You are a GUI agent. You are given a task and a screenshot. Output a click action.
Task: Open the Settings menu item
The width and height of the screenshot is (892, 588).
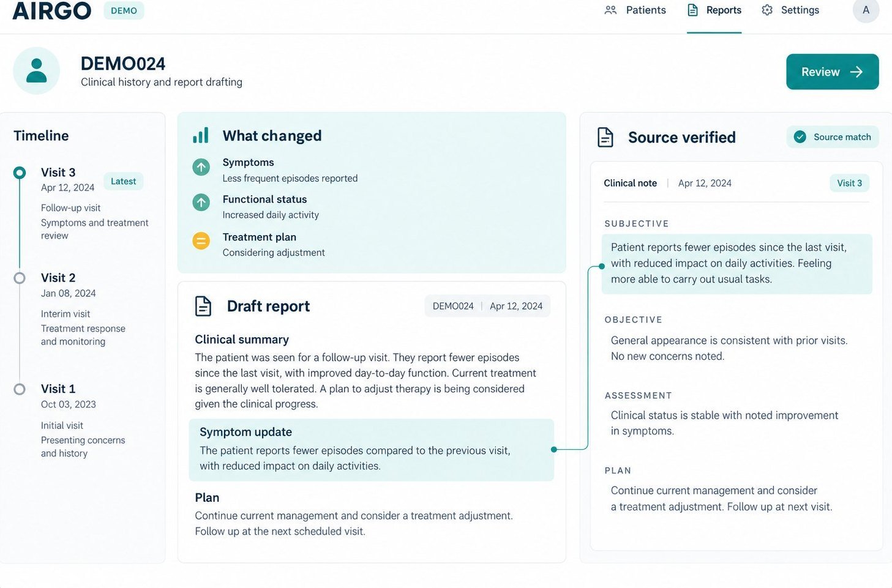tap(790, 10)
